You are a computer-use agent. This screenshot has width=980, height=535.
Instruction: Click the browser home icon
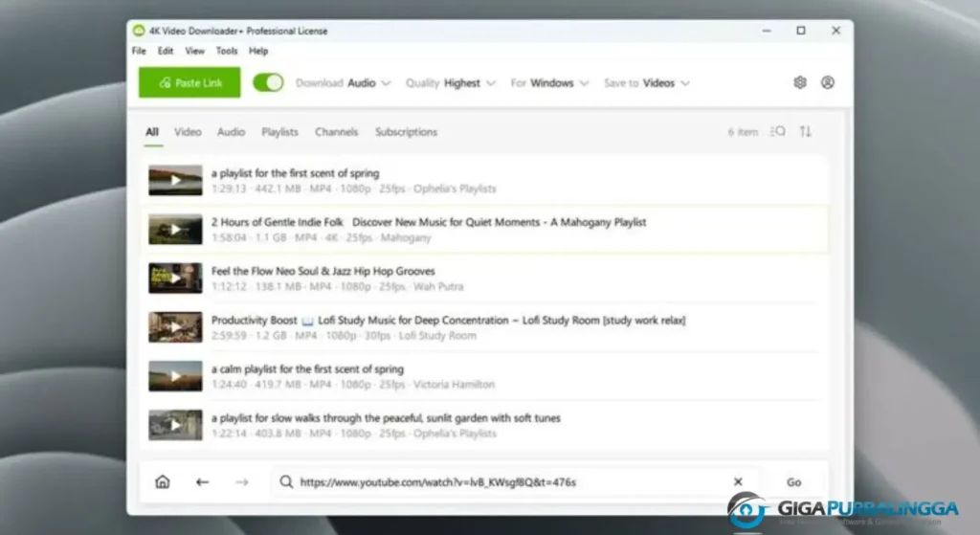point(163,481)
